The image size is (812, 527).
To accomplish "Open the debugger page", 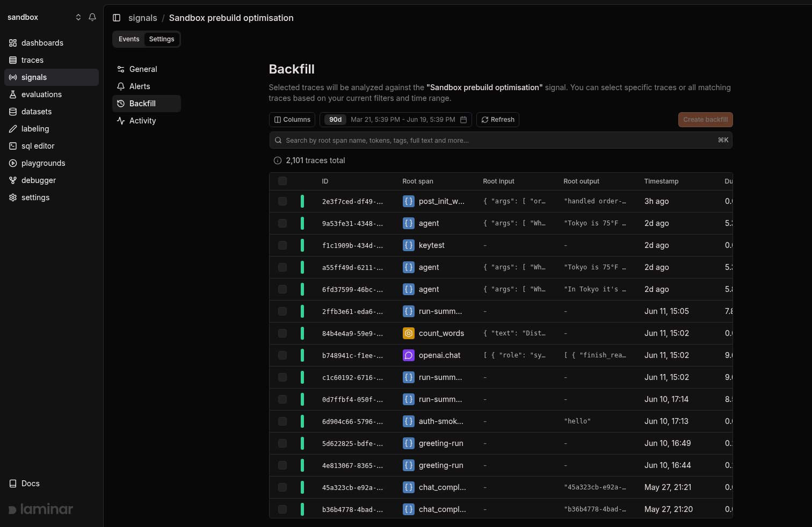I will coord(52,180).
